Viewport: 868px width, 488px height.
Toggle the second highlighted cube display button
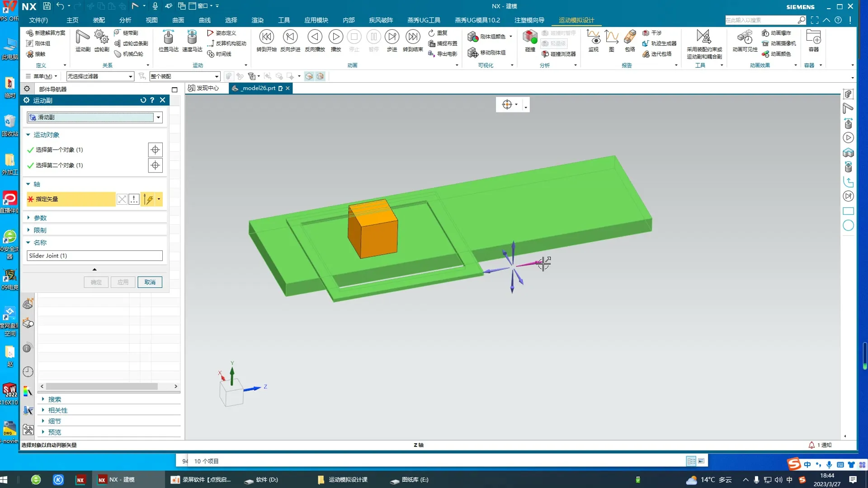[x=321, y=76]
